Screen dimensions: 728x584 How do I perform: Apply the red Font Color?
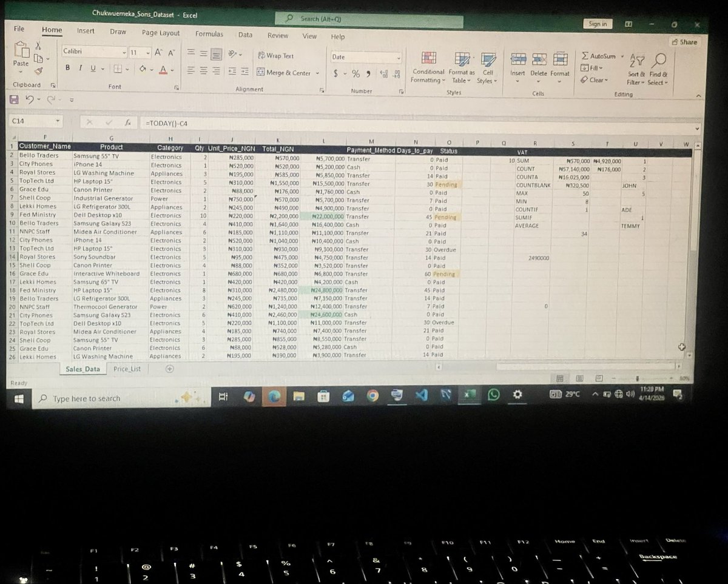click(163, 70)
